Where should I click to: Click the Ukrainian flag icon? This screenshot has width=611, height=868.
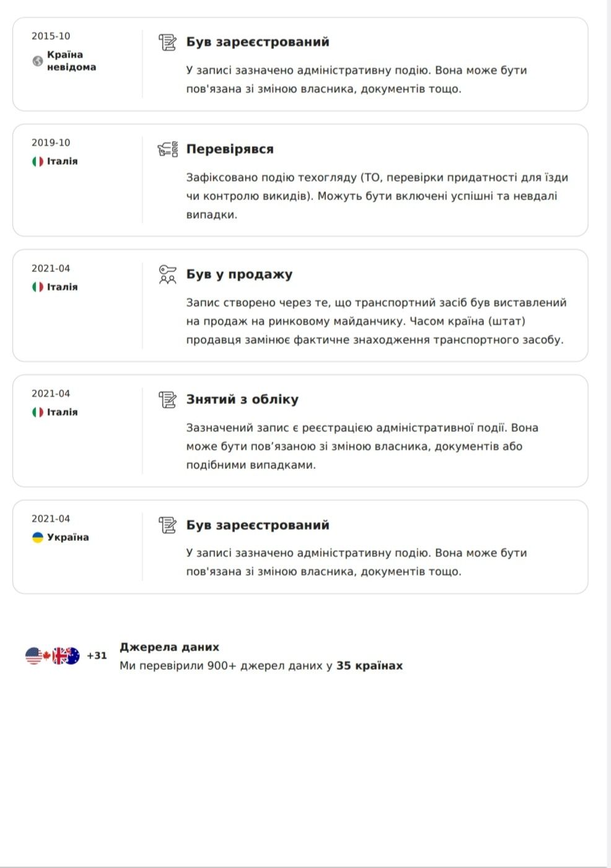[38, 537]
